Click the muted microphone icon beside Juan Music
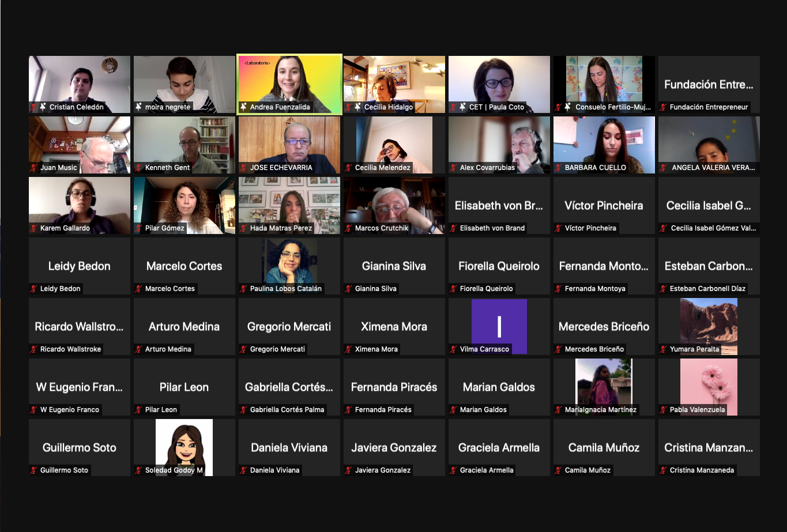 coord(34,168)
